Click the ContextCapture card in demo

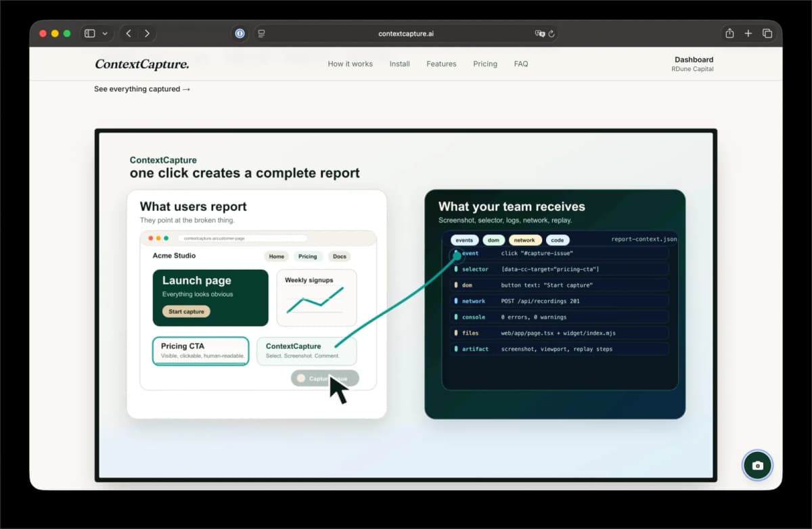pos(307,351)
